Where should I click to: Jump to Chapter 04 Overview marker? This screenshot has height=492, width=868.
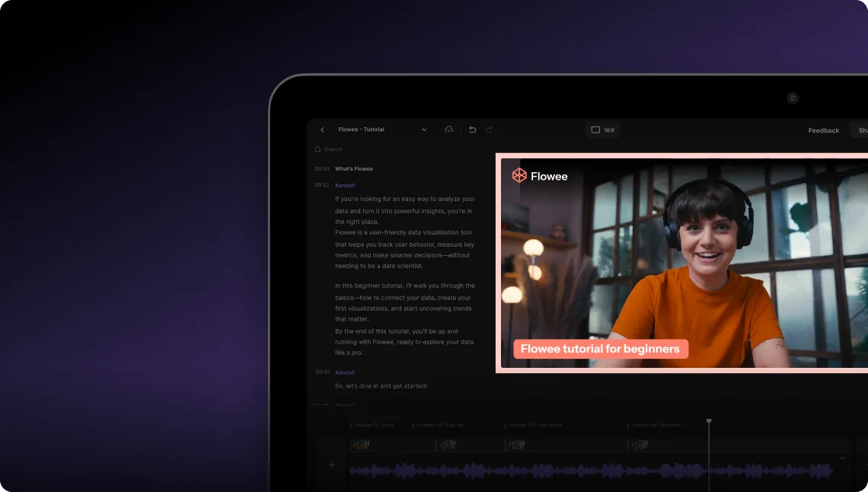pyautogui.click(x=656, y=425)
